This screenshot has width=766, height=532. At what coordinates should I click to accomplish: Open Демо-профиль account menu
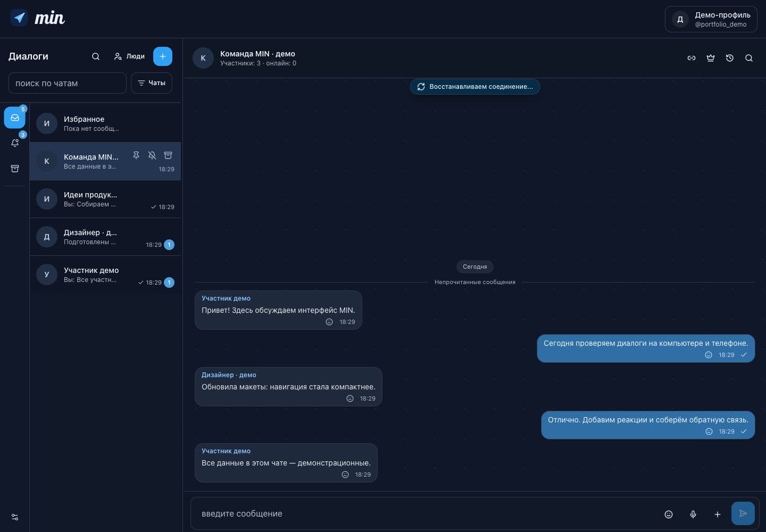pyautogui.click(x=711, y=19)
